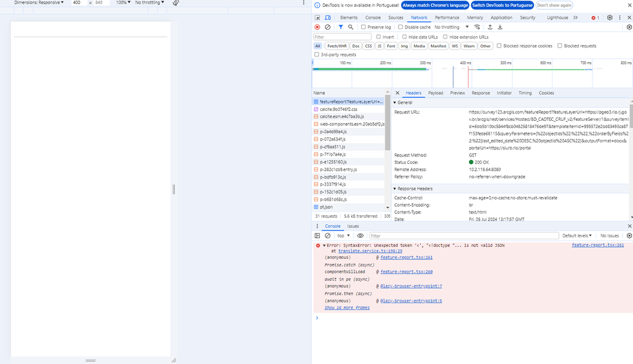Open DevTools main settings gear

pos(610,18)
